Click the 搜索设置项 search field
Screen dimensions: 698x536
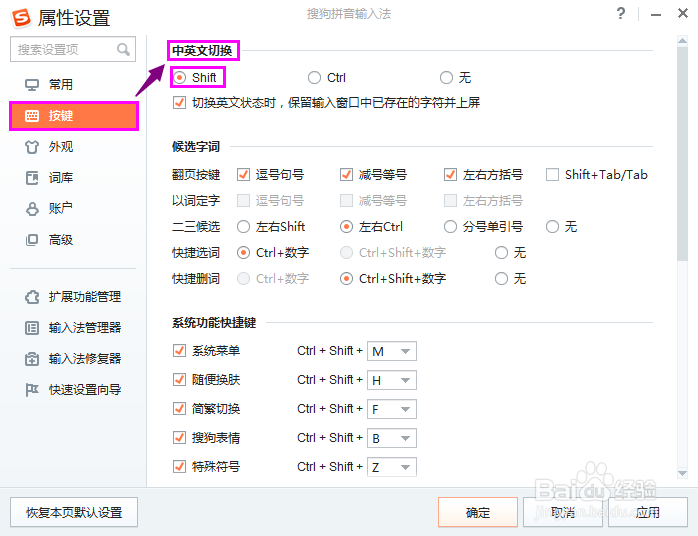73,49
